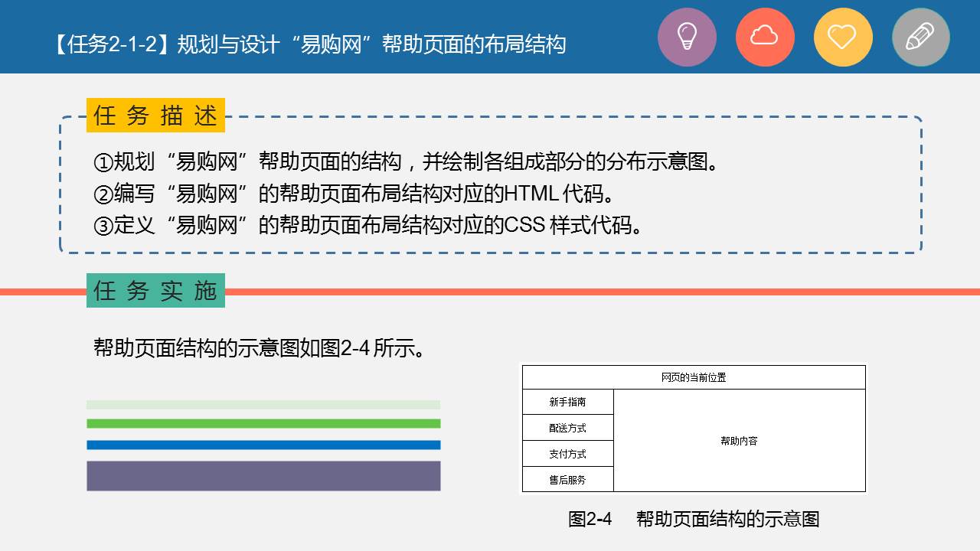980x551 pixels.
Task: Click the blue color bar
Action: (x=263, y=445)
